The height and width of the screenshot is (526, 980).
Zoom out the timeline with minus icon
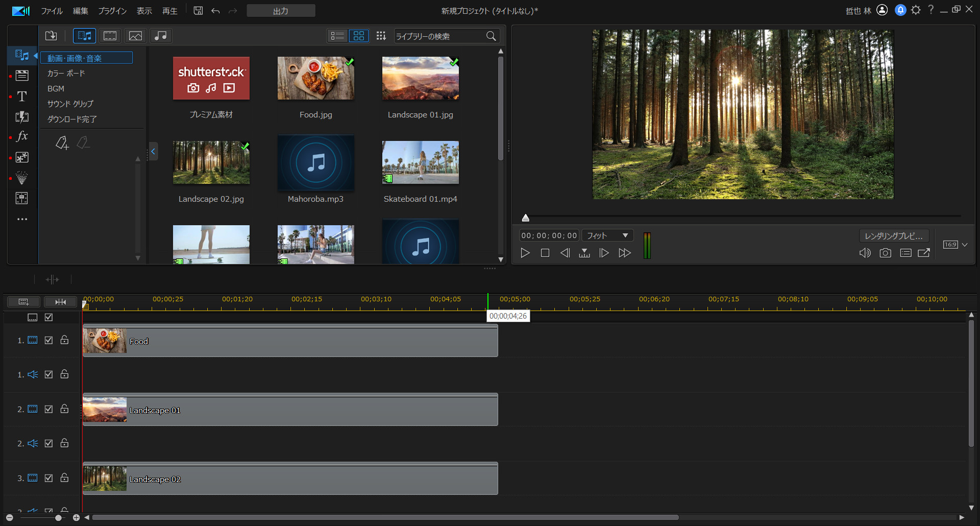pos(9,517)
